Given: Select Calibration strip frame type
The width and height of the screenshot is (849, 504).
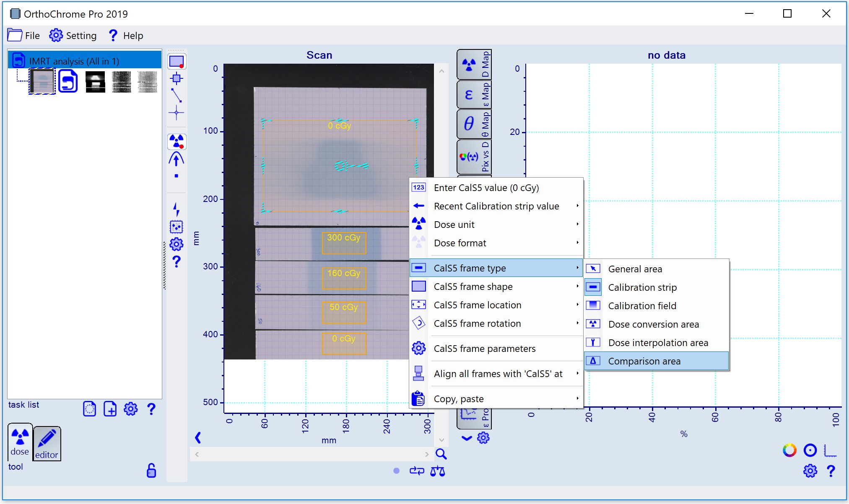Looking at the screenshot, I should pos(642,287).
